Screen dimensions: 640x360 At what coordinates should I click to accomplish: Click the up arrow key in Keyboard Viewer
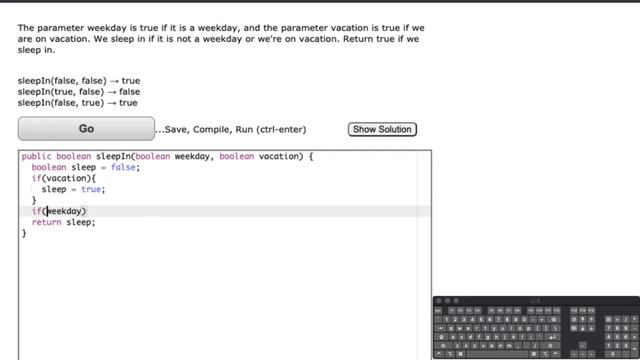pos(583,346)
